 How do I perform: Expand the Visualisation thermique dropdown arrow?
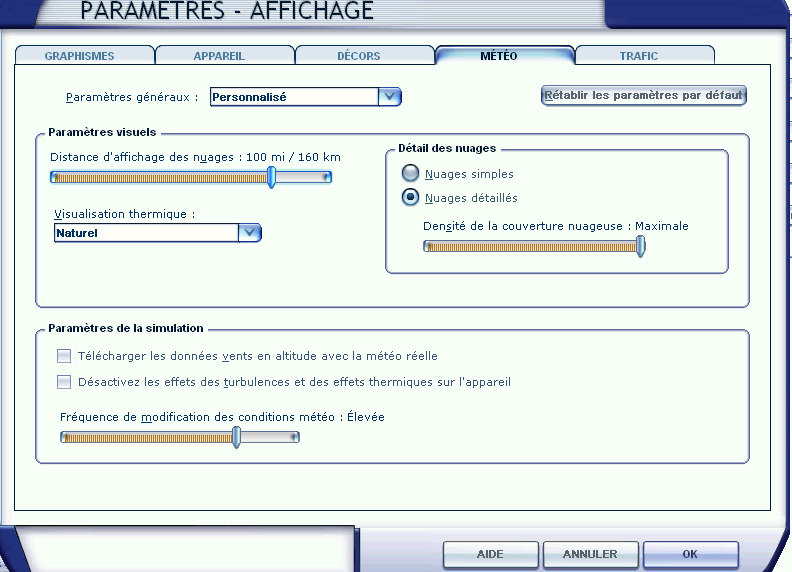coord(250,233)
